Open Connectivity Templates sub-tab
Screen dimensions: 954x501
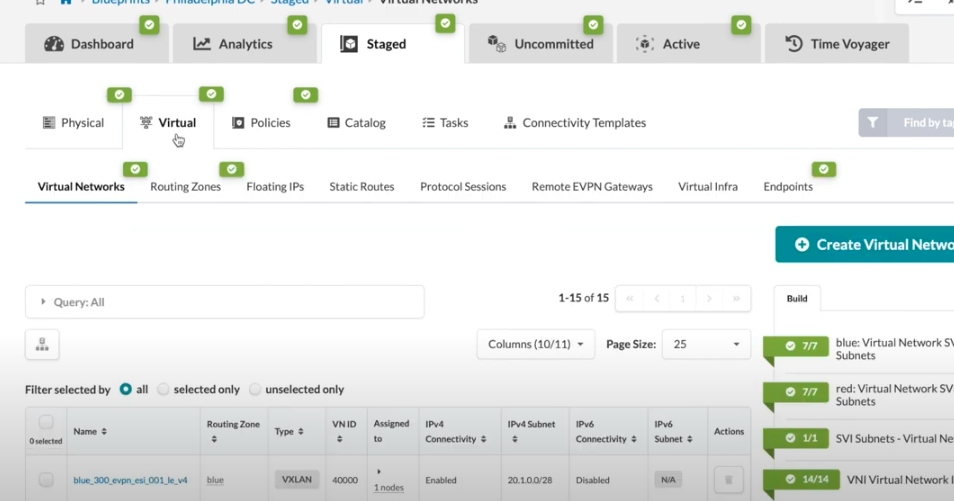point(575,123)
